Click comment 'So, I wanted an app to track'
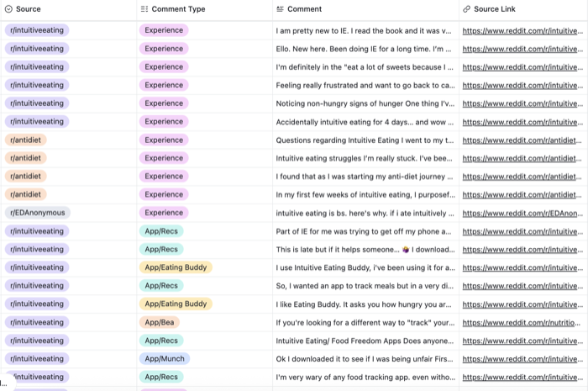 point(365,286)
